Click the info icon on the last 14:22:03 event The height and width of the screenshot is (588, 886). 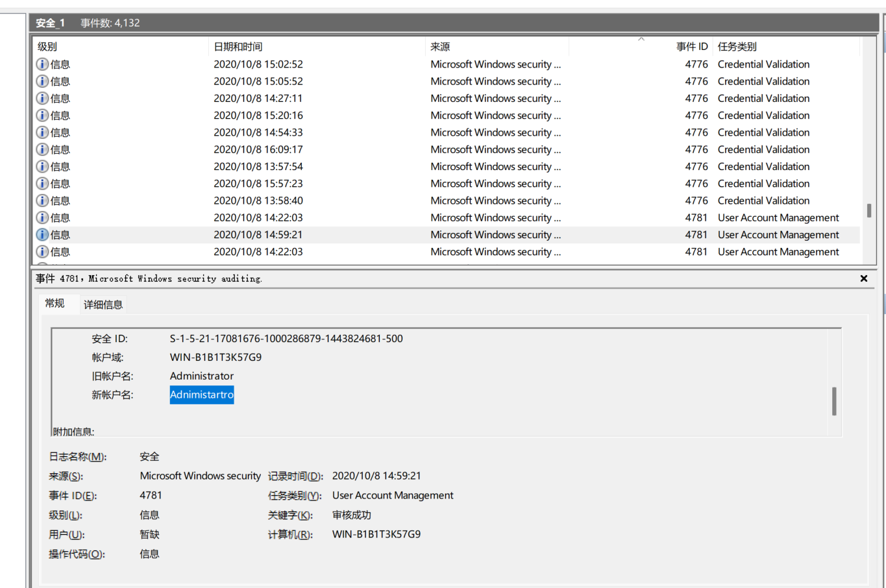click(x=42, y=252)
